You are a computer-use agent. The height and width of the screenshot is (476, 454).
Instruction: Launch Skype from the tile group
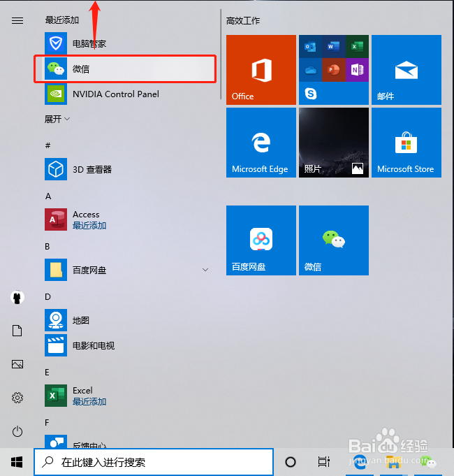(310, 94)
